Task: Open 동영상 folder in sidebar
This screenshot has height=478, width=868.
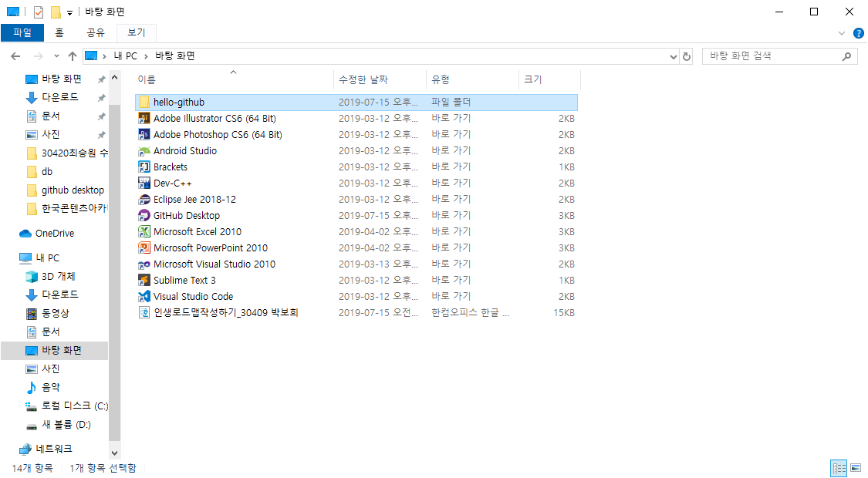Action: pyautogui.click(x=48, y=313)
